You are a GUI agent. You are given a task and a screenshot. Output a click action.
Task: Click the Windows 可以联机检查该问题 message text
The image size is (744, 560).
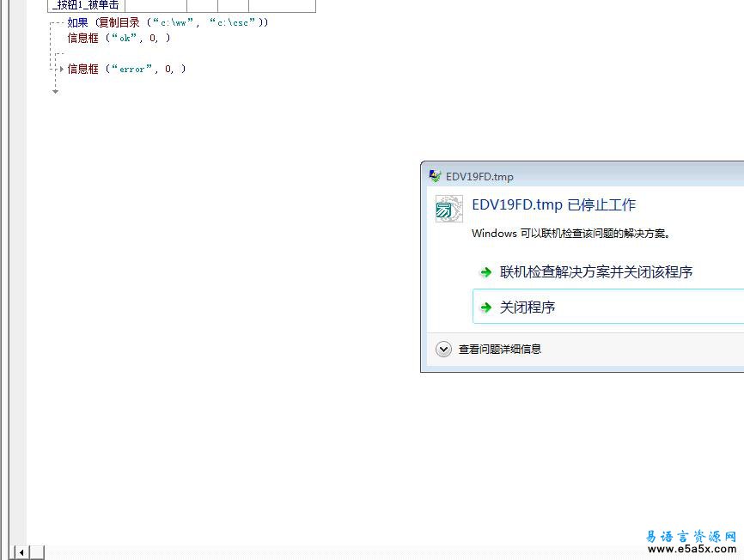570,234
